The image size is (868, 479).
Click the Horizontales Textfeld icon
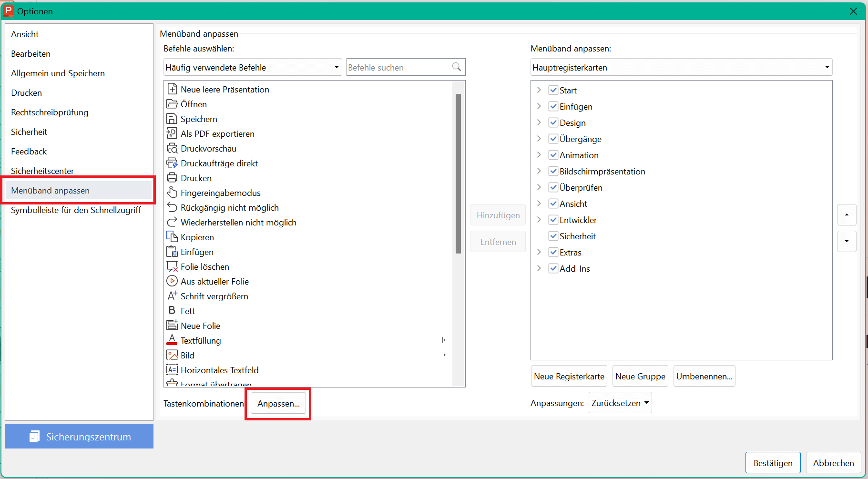(172, 370)
